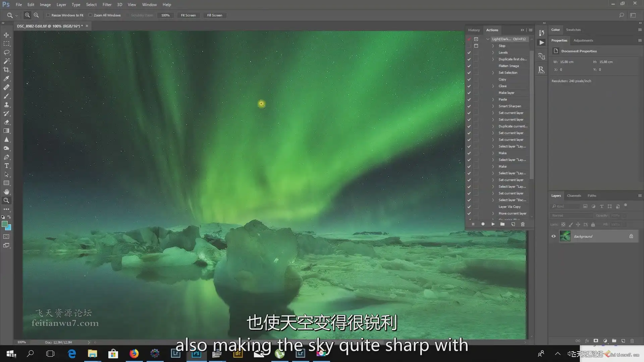Select the Horizontal Type tool
The width and height of the screenshot is (644, 362).
click(x=6, y=166)
